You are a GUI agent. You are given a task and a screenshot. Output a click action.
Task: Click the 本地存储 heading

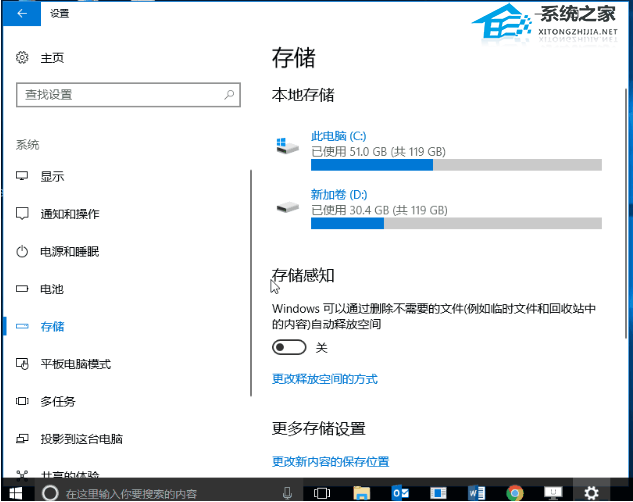tap(303, 95)
